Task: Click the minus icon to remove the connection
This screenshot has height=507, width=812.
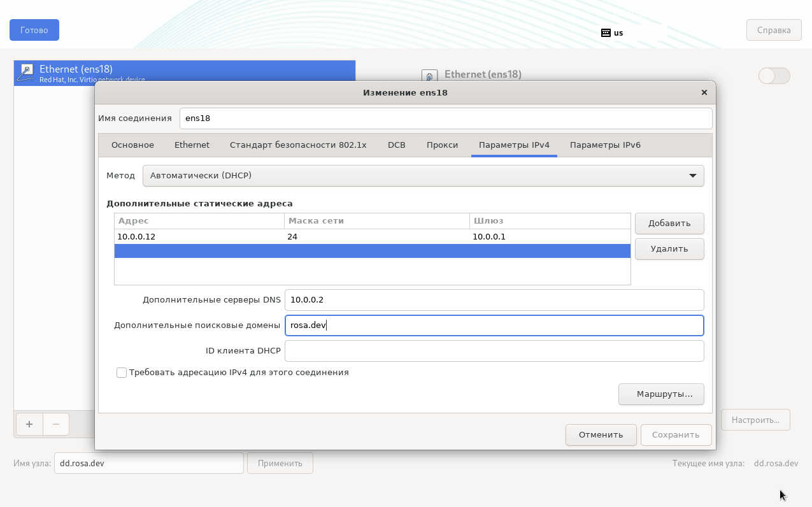Action: [56, 424]
